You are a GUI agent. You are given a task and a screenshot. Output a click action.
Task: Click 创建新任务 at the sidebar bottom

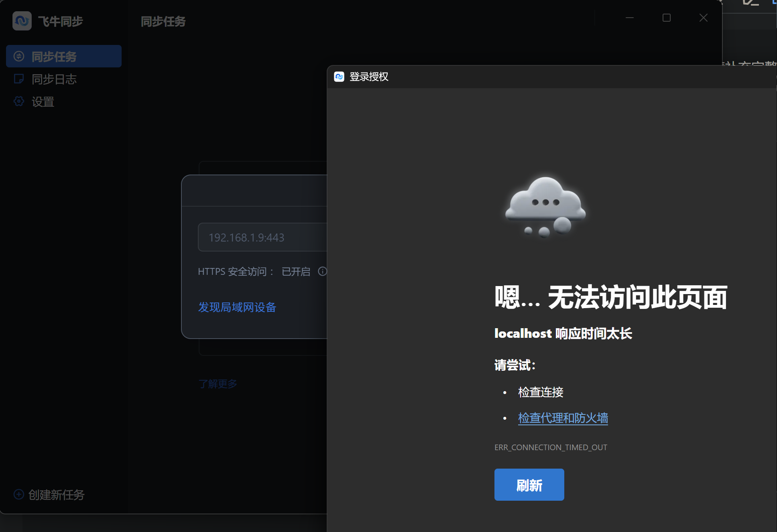[x=49, y=495]
